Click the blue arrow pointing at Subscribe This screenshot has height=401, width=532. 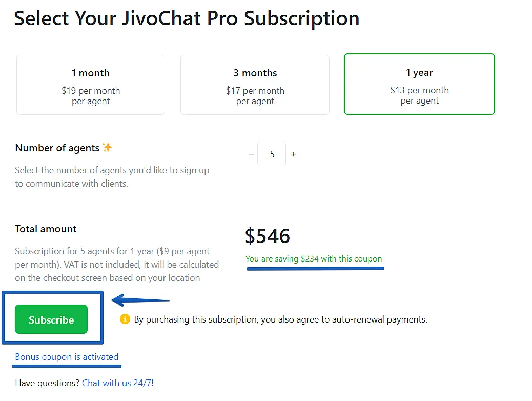[x=140, y=300]
